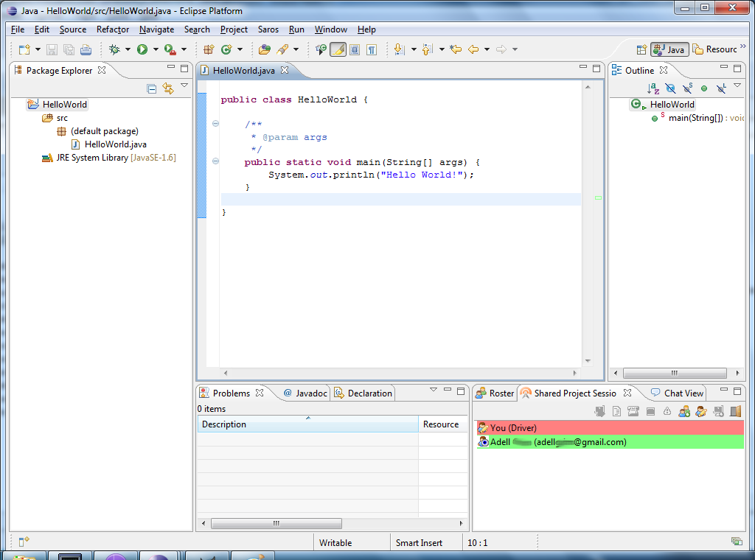Screen dimensions: 755x560
Task: Click Leave Session door icon
Action: pos(735,411)
